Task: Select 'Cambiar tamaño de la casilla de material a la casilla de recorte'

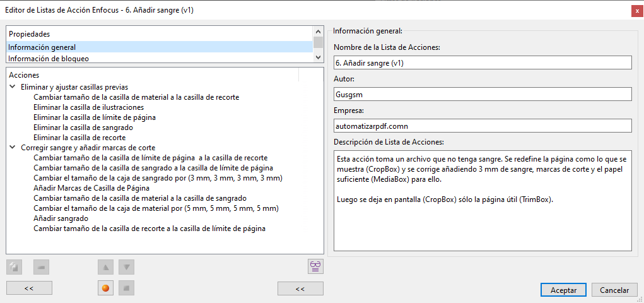Action: pyautogui.click(x=136, y=97)
